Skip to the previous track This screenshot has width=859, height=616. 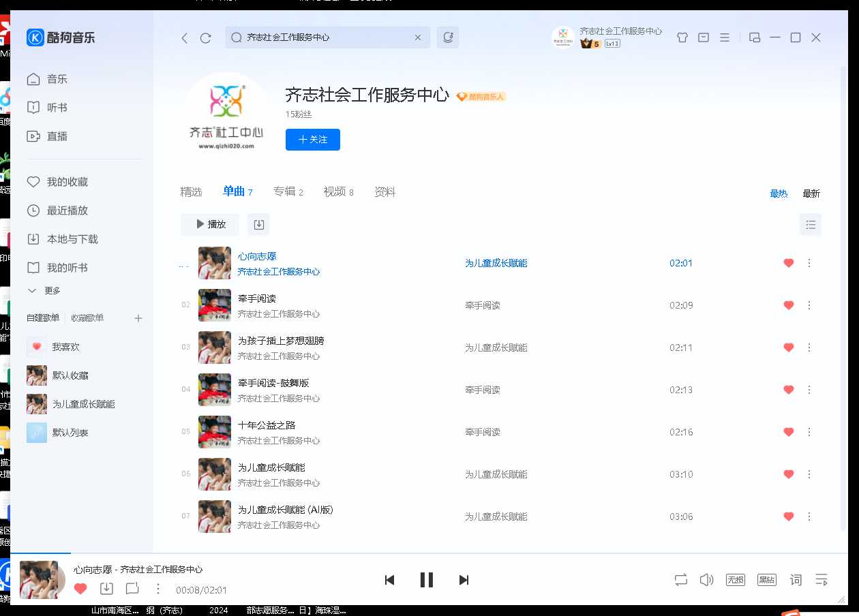pos(389,580)
